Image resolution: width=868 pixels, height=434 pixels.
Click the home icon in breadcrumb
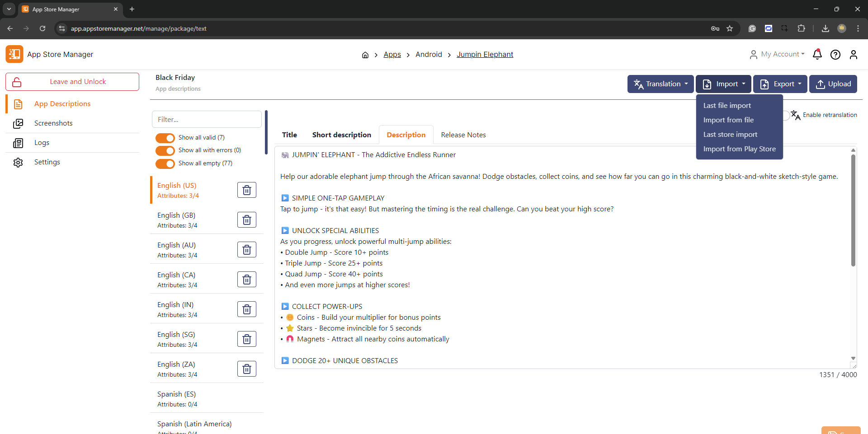tap(365, 55)
